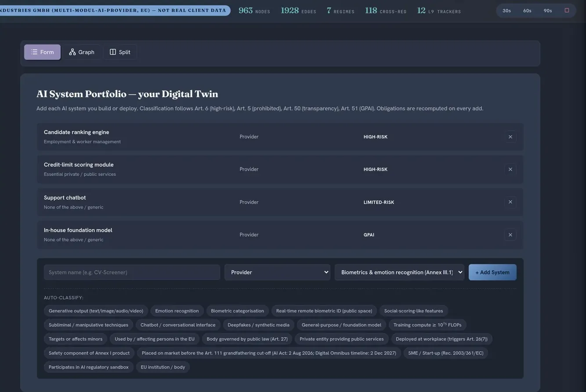Select the 60s timer option
This screenshot has width=586, height=392.
[527, 11]
